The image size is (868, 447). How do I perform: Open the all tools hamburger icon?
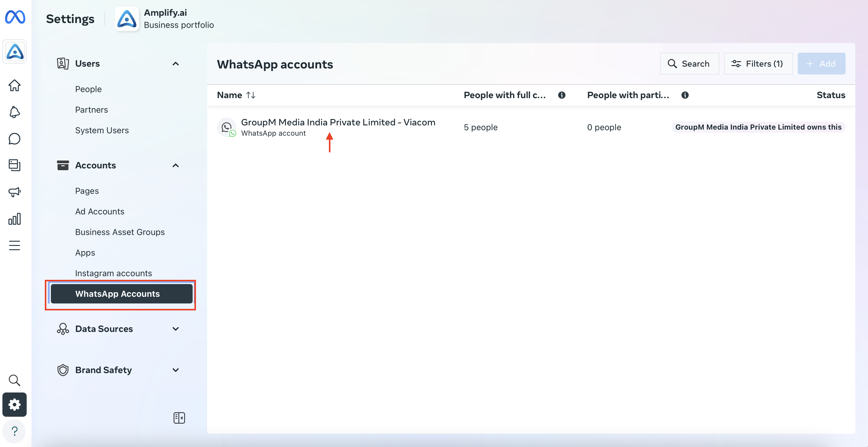tap(15, 246)
